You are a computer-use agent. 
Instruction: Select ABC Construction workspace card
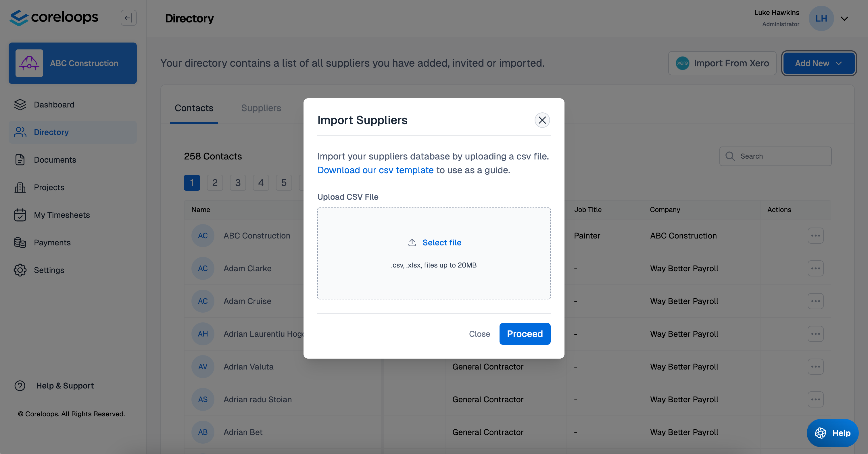(73, 63)
